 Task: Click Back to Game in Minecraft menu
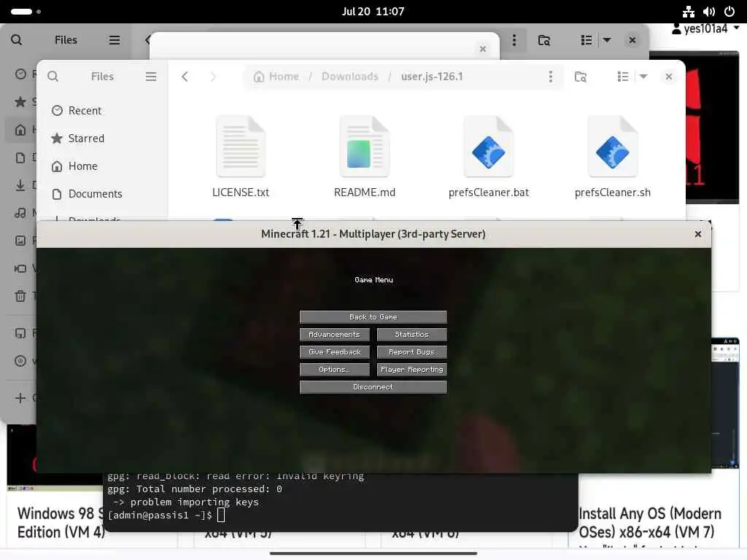[x=373, y=317]
